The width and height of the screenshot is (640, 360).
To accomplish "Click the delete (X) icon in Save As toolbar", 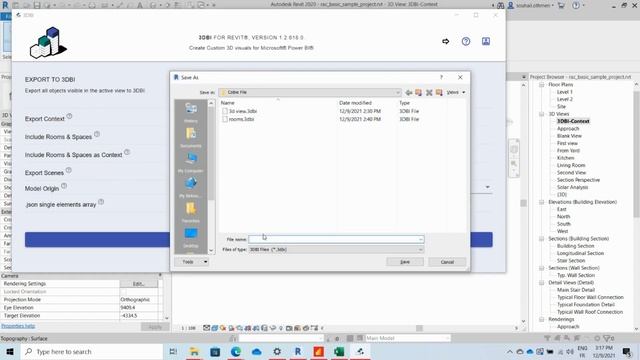I will pyautogui.click(x=429, y=93).
